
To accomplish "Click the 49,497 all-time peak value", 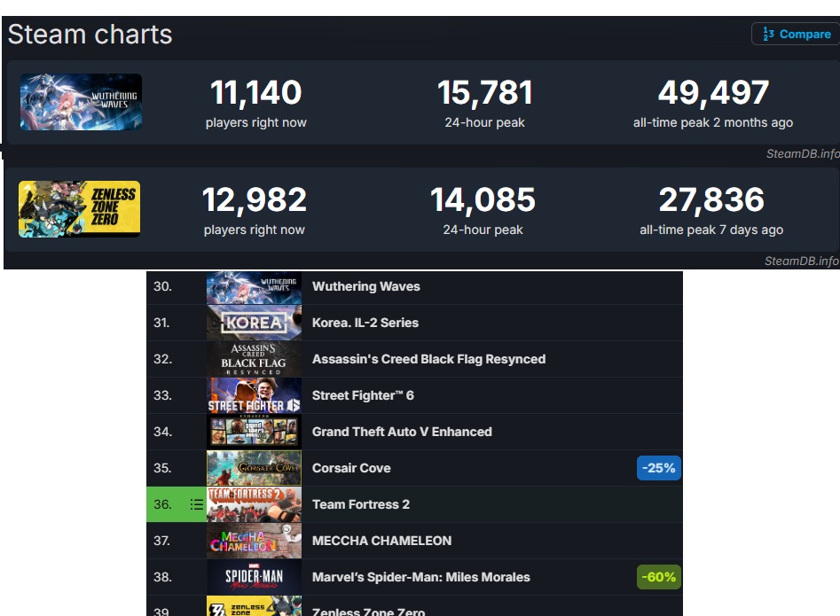I will 713,93.
